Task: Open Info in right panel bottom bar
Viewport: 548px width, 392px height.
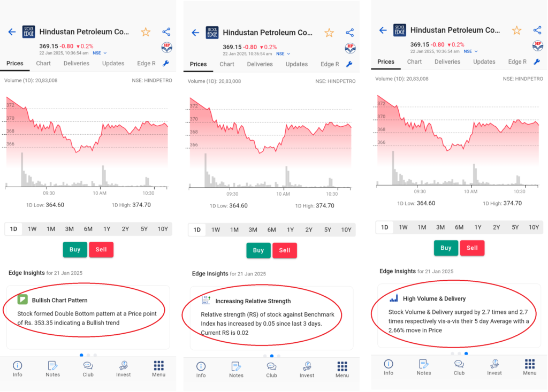Action: click(x=389, y=367)
